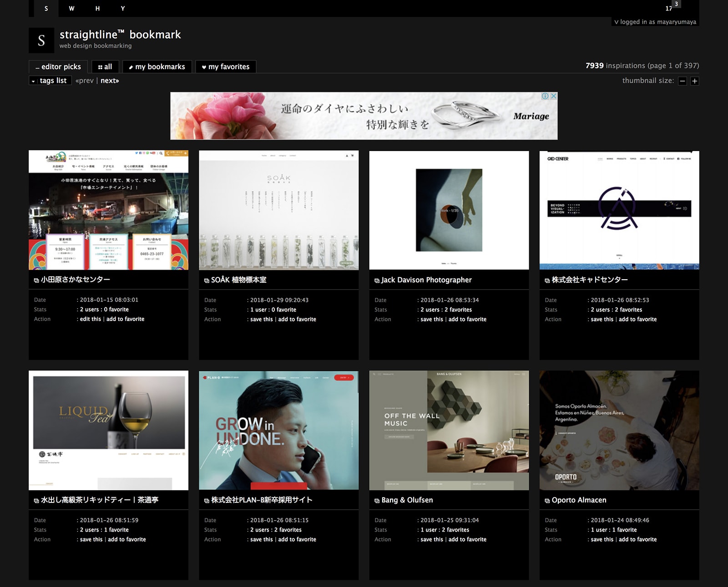This screenshot has width=728, height=587.
Task: Click external link icon beside Jack Davison Photographer
Action: pos(377,281)
